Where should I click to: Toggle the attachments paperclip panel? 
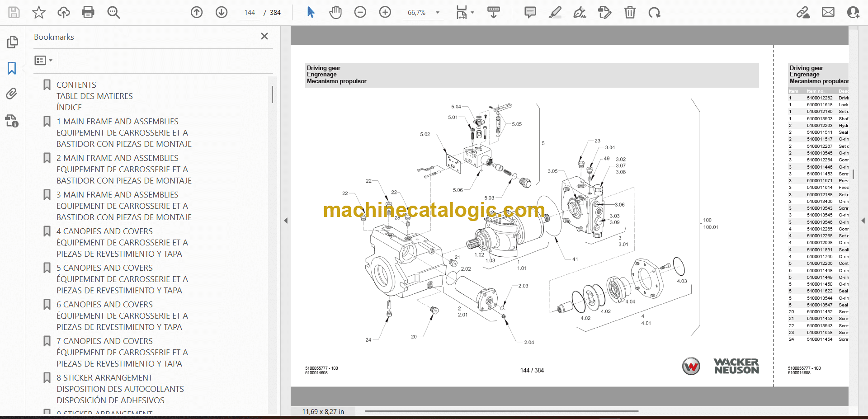[x=12, y=94]
